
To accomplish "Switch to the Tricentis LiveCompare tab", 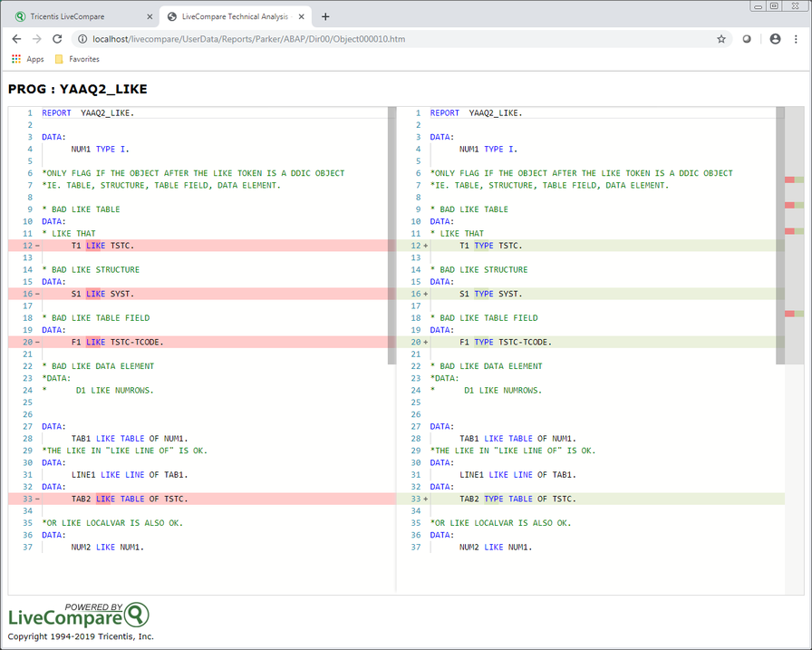I will click(x=72, y=16).
